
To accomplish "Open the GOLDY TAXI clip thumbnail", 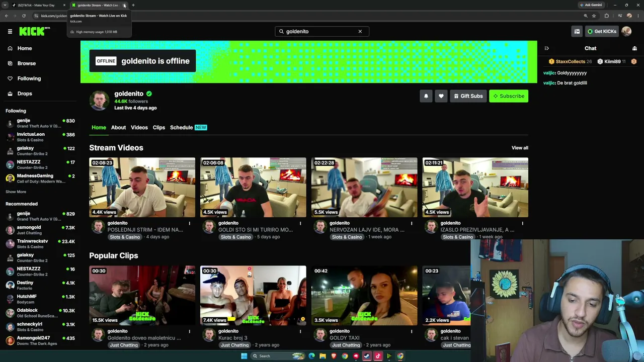I will (364, 296).
